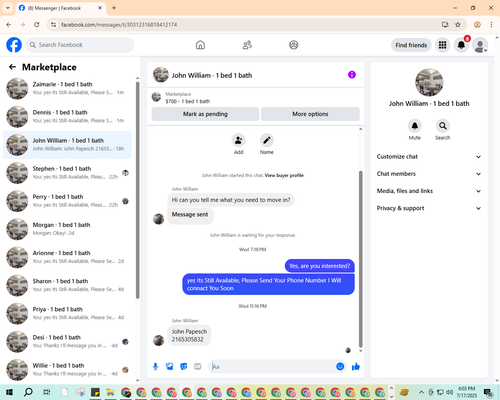This screenshot has height=400, width=500.
Task: Open Dennis 1 bed 1 bath conversation
Action: (x=67, y=117)
